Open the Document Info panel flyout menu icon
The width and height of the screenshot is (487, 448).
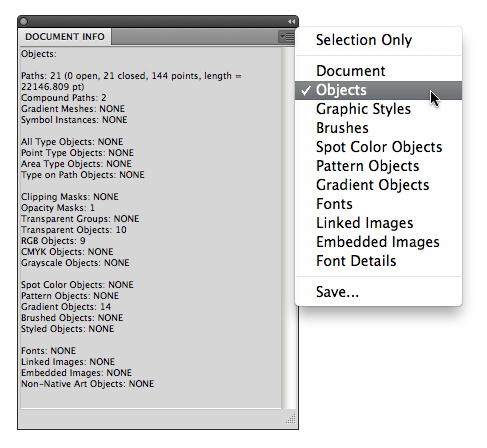click(286, 37)
